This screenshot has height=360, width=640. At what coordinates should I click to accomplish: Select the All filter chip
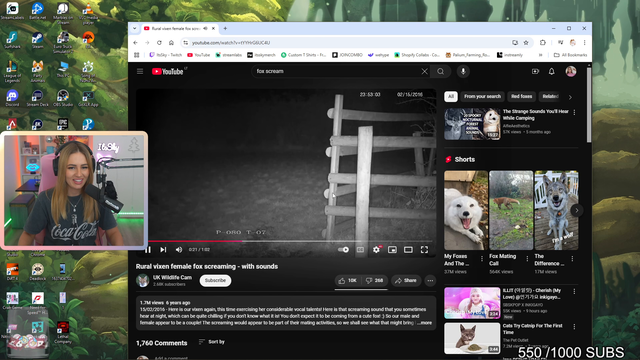[x=451, y=96]
